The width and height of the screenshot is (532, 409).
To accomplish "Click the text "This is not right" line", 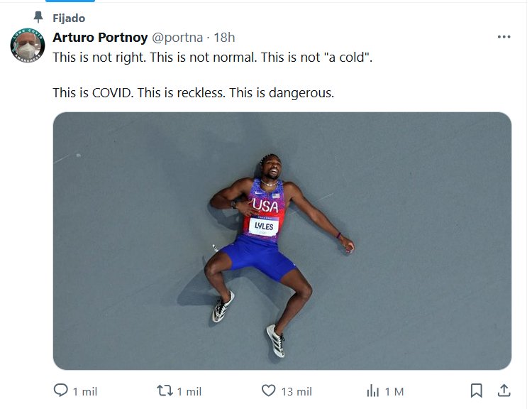I will tap(213, 57).
